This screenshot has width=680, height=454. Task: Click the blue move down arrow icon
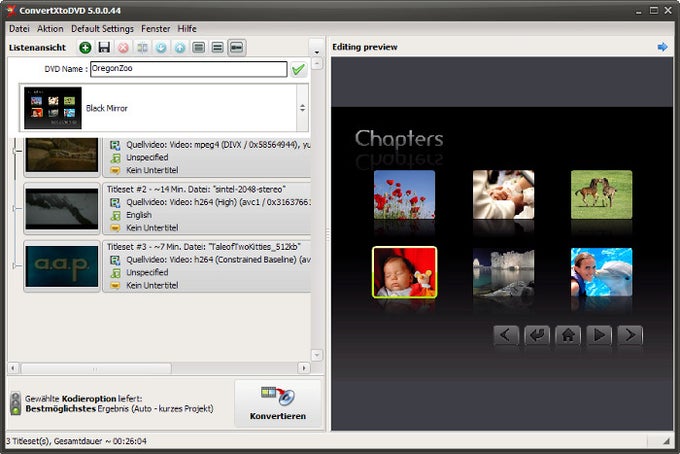[x=161, y=47]
